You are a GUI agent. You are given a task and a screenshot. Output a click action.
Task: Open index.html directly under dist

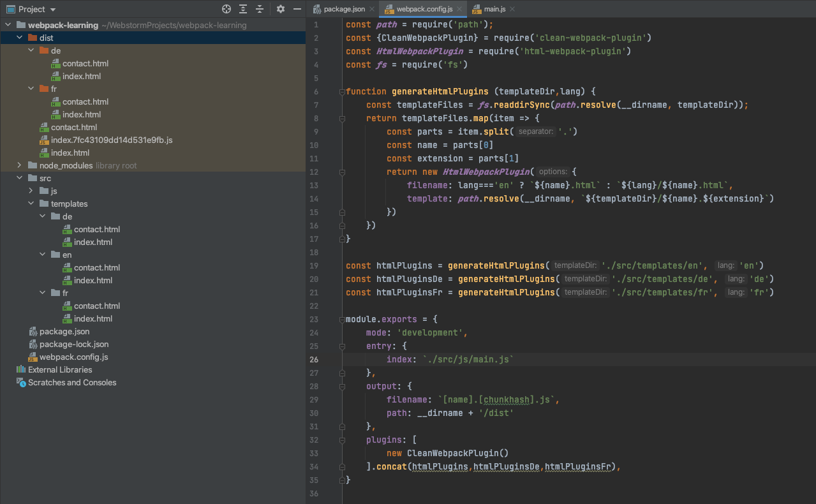pyautogui.click(x=70, y=153)
